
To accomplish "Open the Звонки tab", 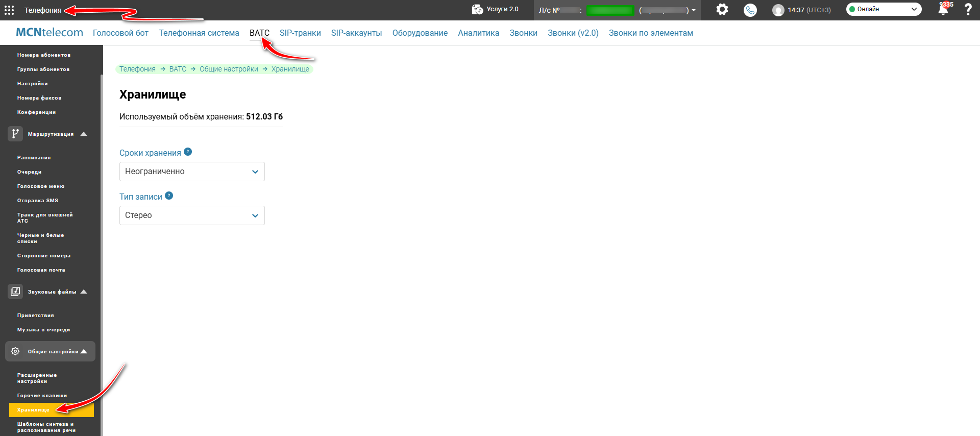I will pyautogui.click(x=523, y=33).
